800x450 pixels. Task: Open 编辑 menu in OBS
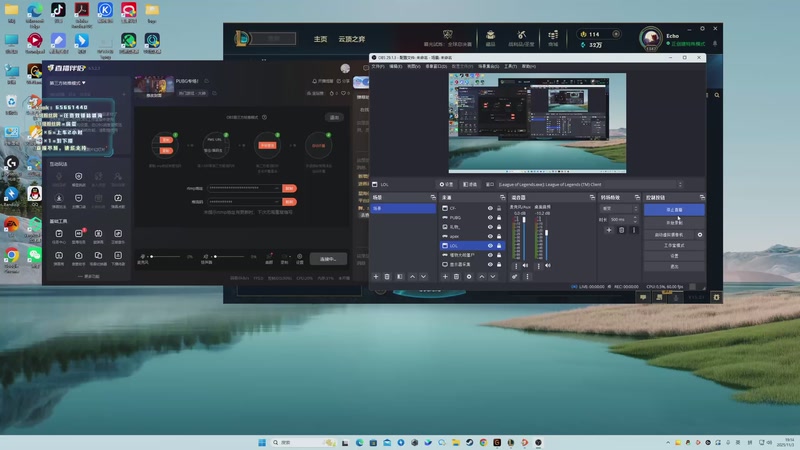coord(395,66)
